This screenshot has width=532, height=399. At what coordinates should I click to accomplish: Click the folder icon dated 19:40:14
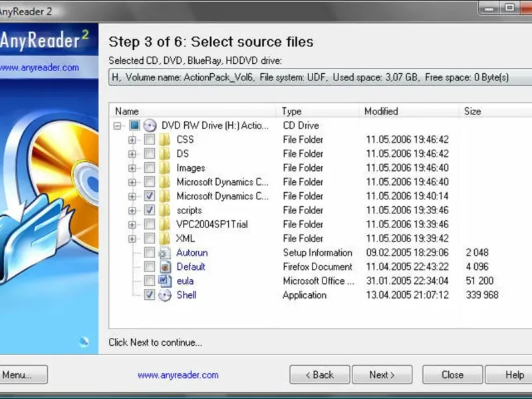point(165,196)
